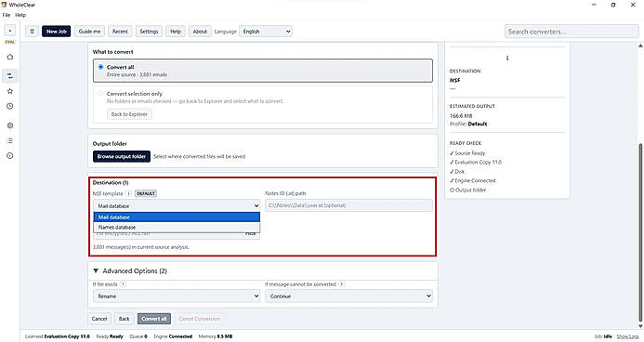Collapse the NSF template Mail database combo box
644x342 pixels.
pos(177,205)
